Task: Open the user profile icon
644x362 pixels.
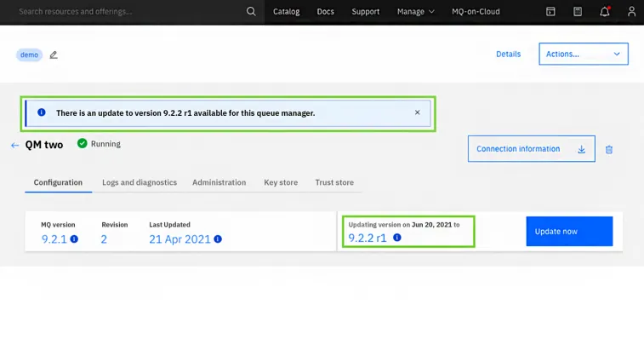Action: (x=631, y=12)
